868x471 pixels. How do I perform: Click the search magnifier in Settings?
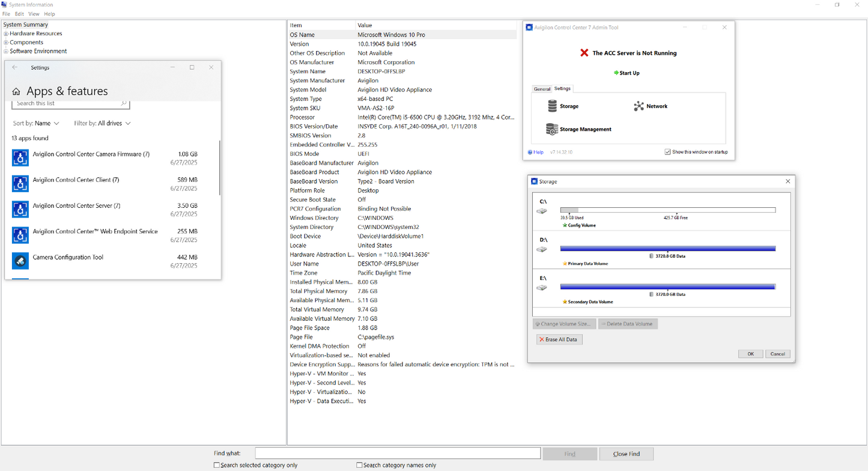(124, 103)
